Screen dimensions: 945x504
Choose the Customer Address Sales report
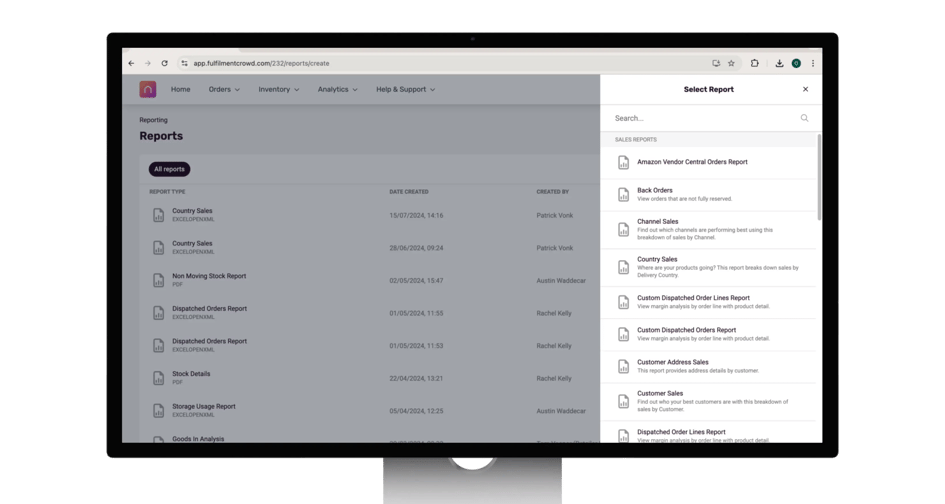pos(708,367)
